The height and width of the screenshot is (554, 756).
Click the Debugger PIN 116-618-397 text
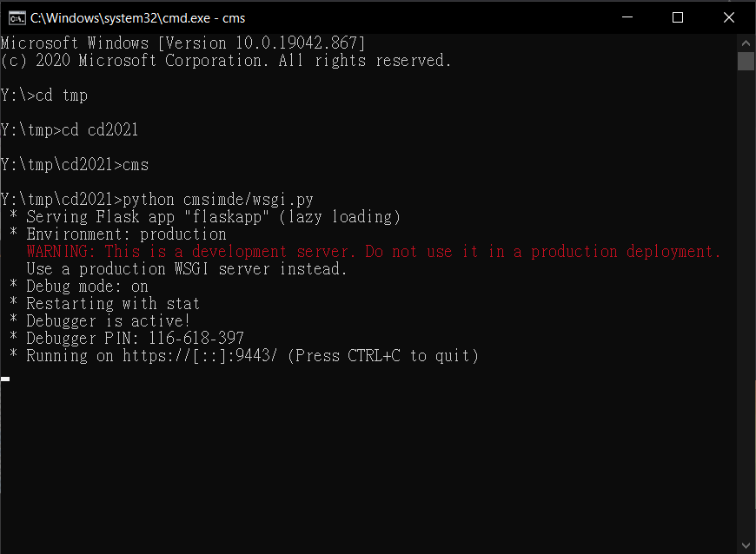pyautogui.click(x=135, y=338)
